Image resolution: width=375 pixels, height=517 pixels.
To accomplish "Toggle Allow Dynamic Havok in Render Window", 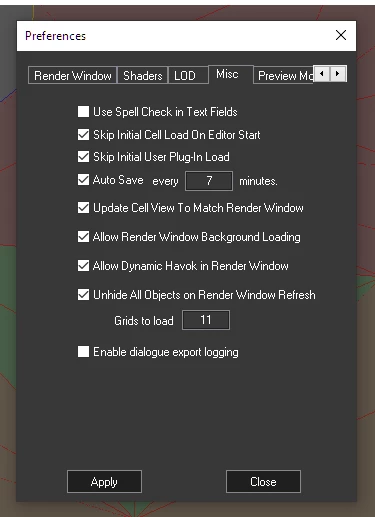I will (x=83, y=266).
